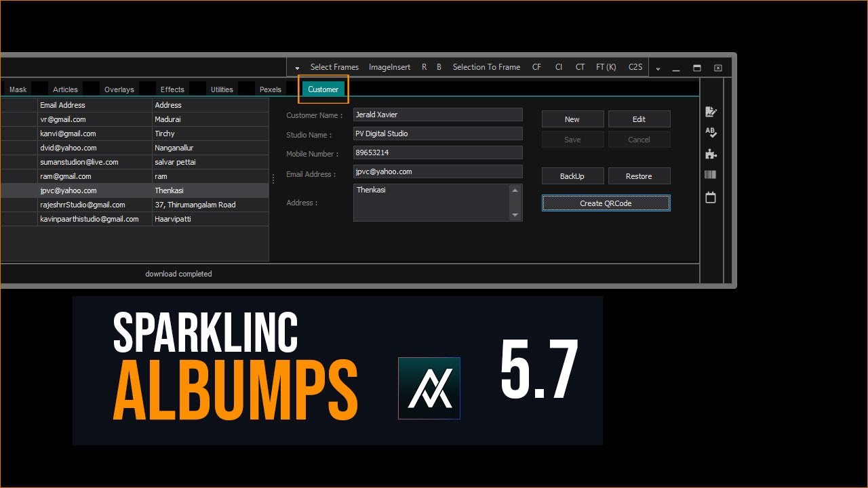Click the Thenkasi cell in the table
The image size is (868, 488).
coord(210,190)
